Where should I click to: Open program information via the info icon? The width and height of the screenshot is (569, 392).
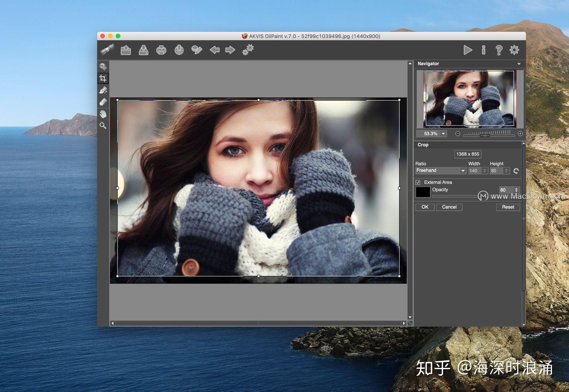(483, 50)
